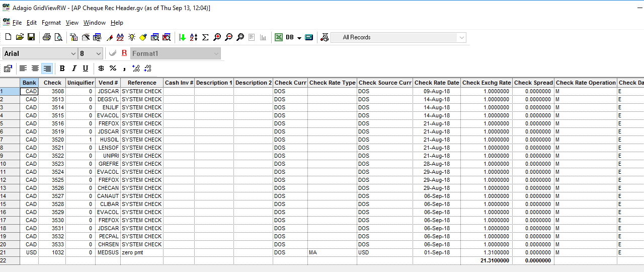Click the Vend # column header
The width and height of the screenshot is (644, 272).
[x=108, y=83]
